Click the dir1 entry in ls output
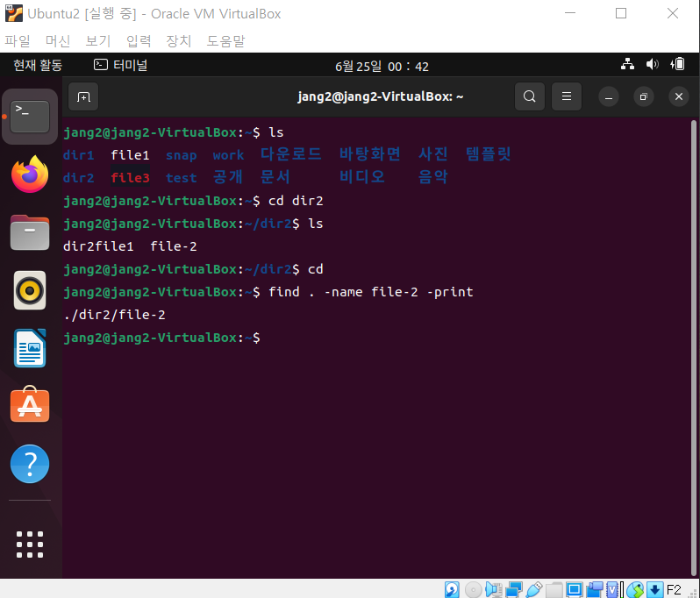 tap(79, 155)
